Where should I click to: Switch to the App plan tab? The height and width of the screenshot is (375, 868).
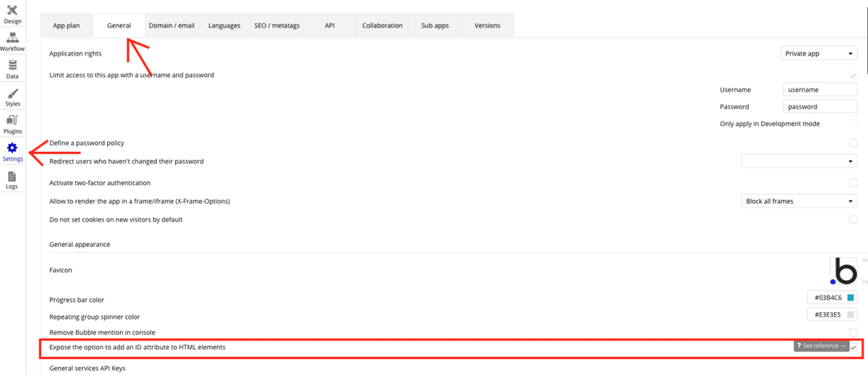[x=67, y=25]
